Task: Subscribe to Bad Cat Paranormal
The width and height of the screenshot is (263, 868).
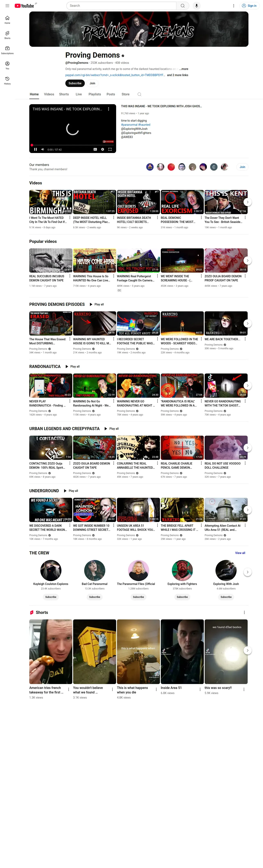Action: pyautogui.click(x=94, y=597)
